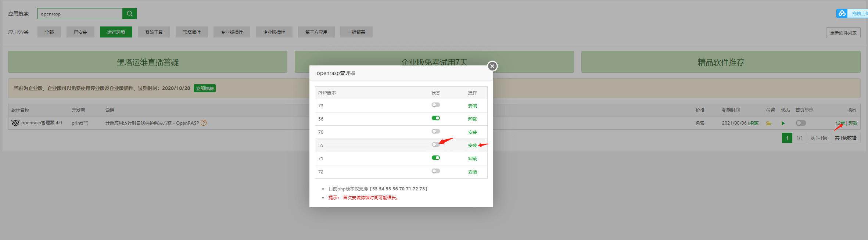868x240 pixels.
Task: Click 卸载 in the openrasp manager row
Action: point(853,123)
